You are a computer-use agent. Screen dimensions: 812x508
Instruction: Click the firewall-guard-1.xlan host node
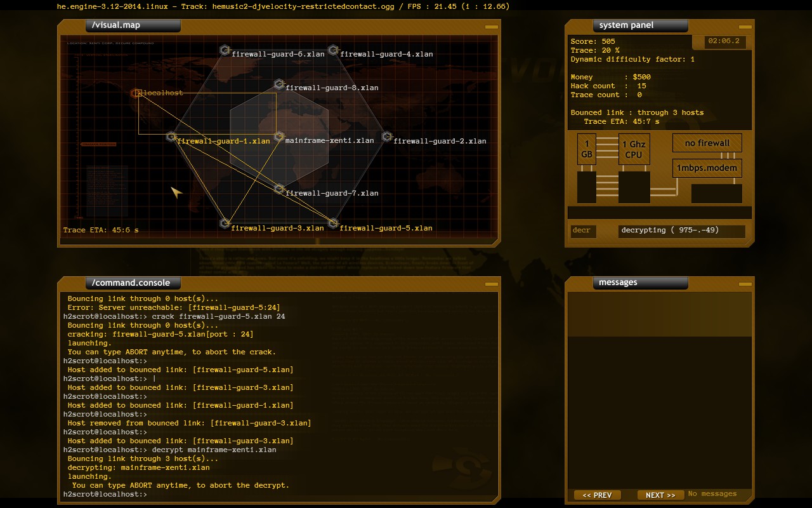(170, 137)
